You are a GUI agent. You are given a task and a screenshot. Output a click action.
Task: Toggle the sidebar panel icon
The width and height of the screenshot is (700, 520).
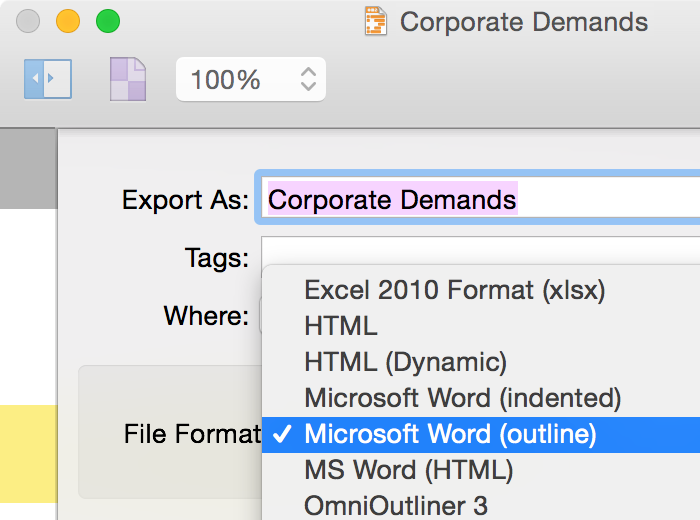click(48, 79)
